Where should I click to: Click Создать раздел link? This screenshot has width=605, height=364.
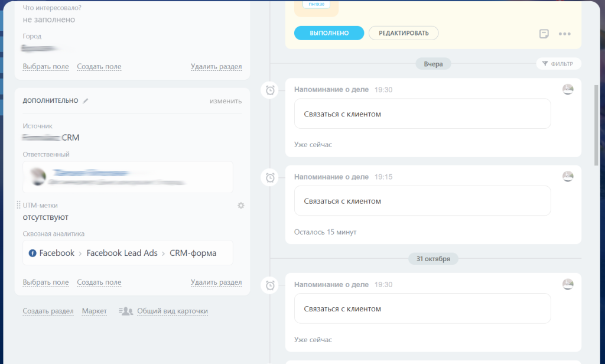point(48,311)
